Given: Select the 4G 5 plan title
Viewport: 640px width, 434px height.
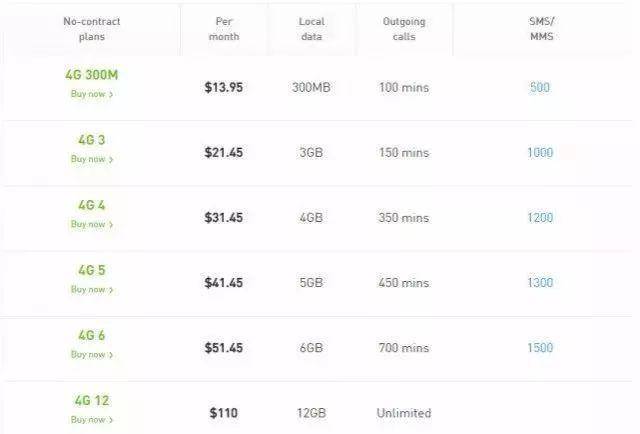Looking at the screenshot, I should 91,270.
